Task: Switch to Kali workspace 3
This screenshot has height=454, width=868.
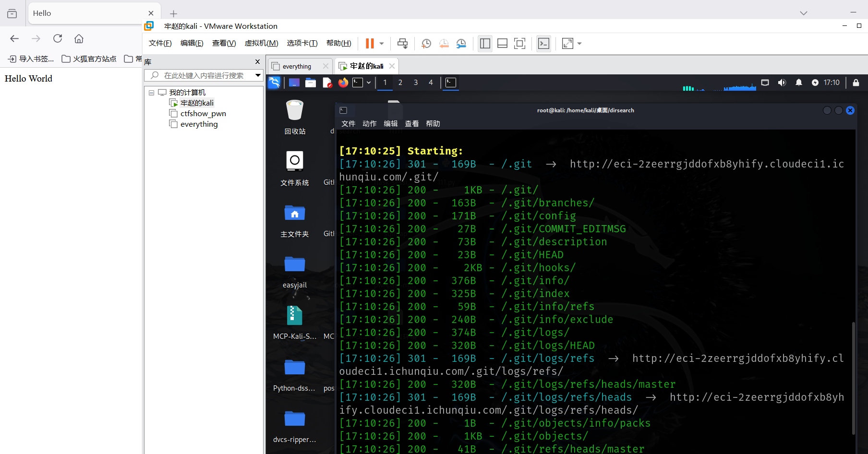Action: [x=416, y=83]
